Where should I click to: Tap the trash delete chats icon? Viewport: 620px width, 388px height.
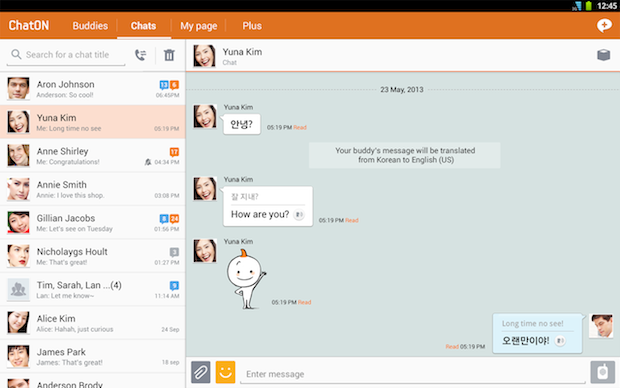[169, 55]
